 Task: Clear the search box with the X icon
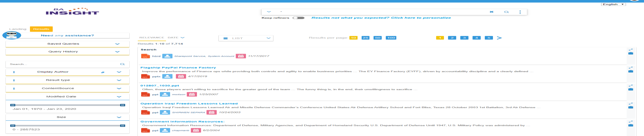tap(491, 12)
